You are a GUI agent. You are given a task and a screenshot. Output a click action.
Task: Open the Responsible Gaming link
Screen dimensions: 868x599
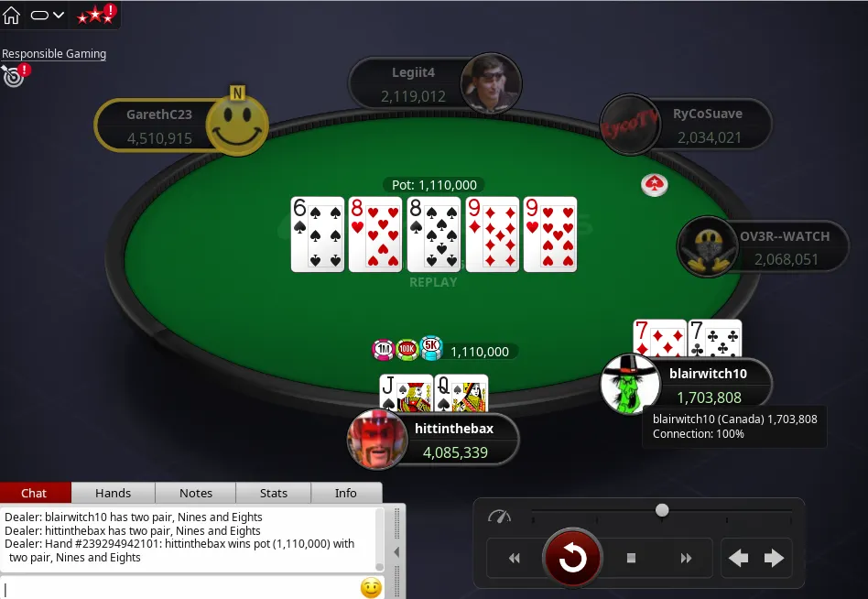(x=54, y=54)
